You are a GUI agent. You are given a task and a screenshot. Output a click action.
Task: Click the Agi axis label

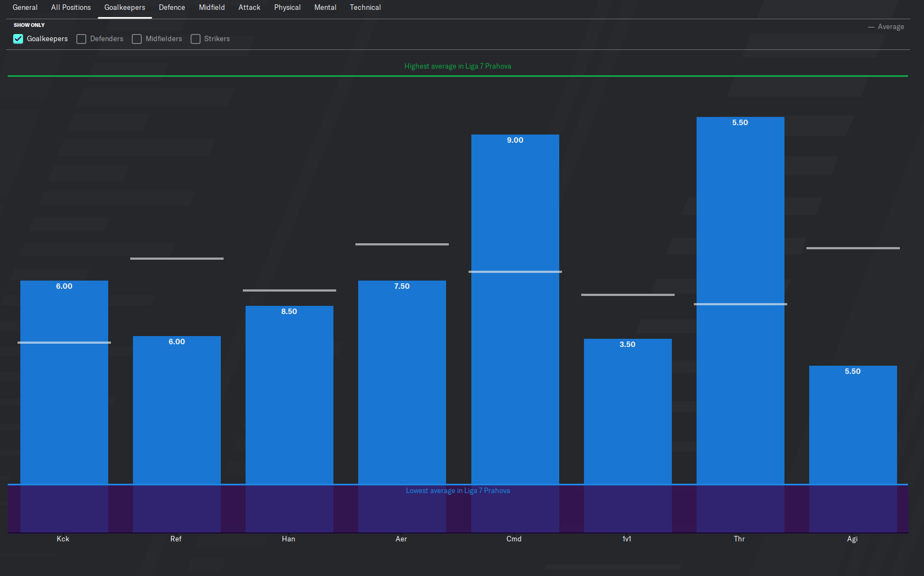[852, 539]
